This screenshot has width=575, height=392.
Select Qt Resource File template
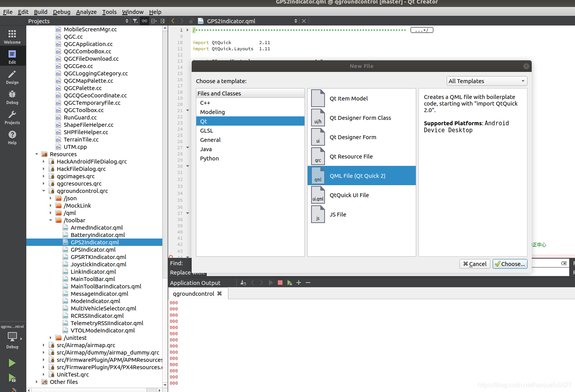362,156
